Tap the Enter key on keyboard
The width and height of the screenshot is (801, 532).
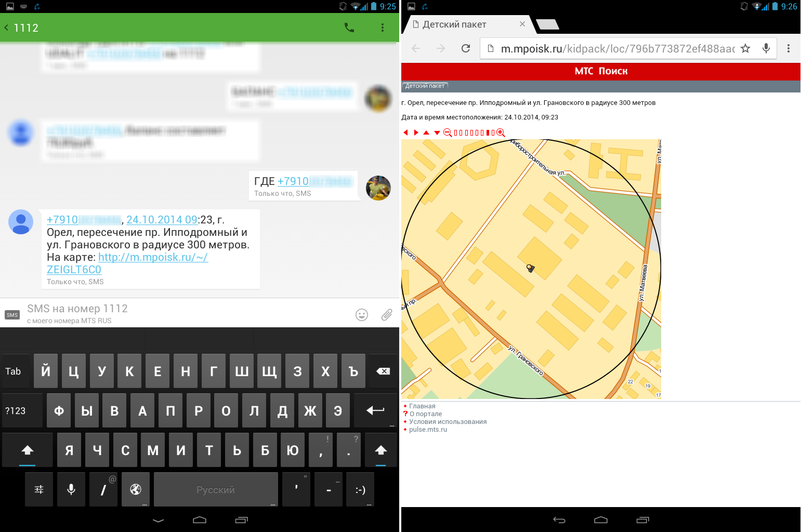[x=375, y=410]
